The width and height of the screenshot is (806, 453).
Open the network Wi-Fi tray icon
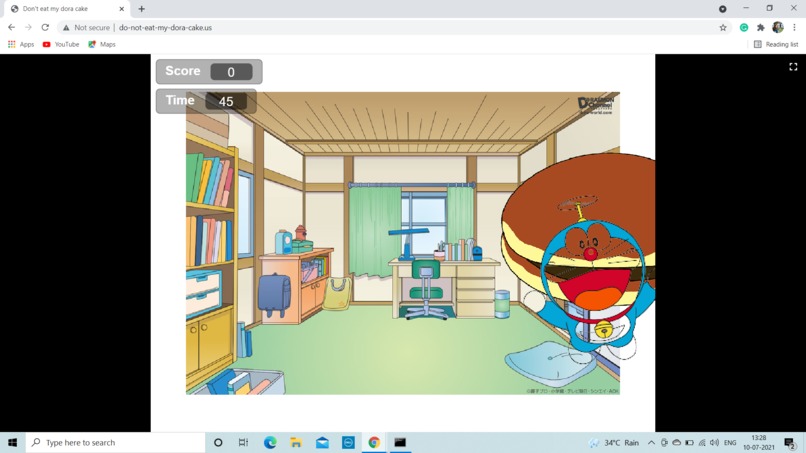click(702, 442)
